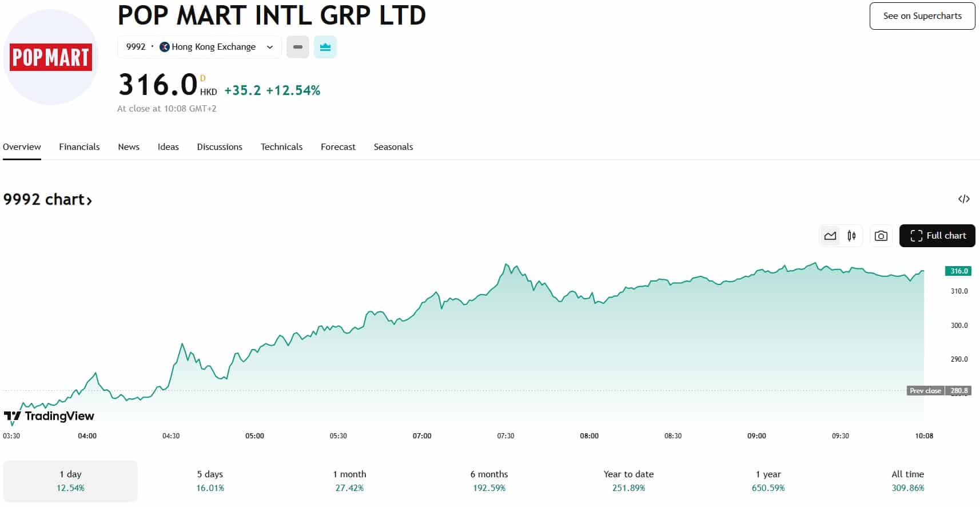980x507 pixels.
Task: Open the embed code icon
Action: (x=964, y=199)
